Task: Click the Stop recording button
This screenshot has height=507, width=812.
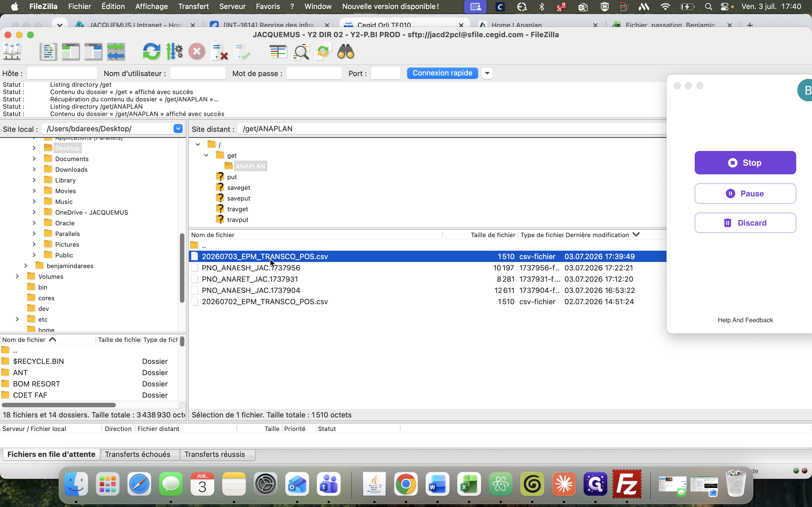Action: pyautogui.click(x=745, y=163)
